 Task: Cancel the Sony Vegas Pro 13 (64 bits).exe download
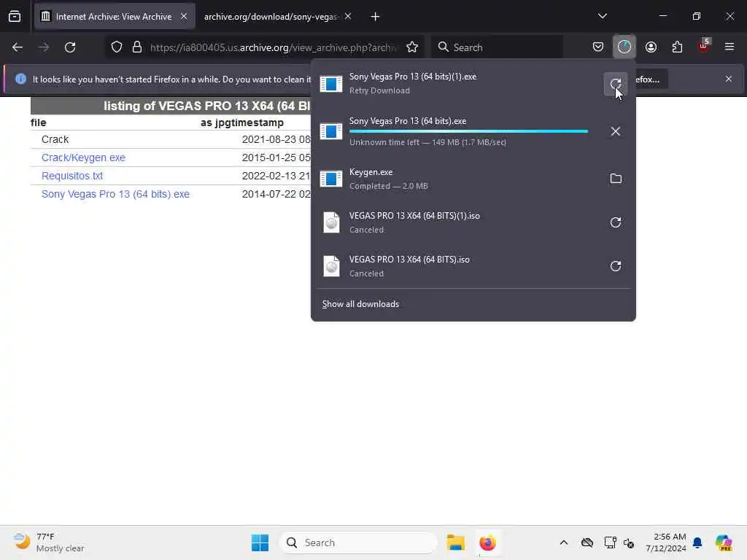[x=616, y=131]
